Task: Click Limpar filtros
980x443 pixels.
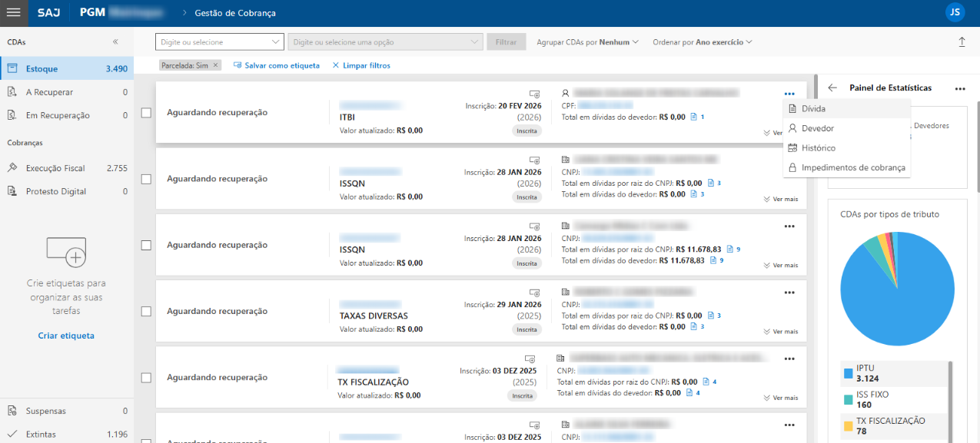Action: pyautogui.click(x=361, y=65)
